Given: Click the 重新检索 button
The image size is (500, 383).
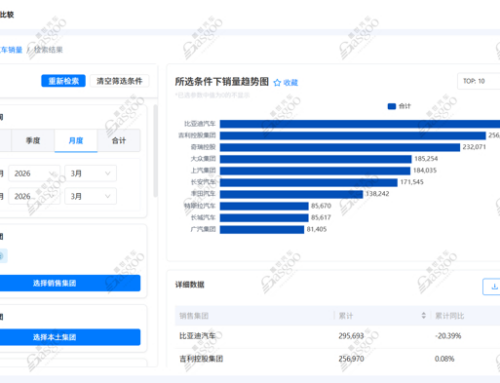Looking at the screenshot, I should coord(63,81).
